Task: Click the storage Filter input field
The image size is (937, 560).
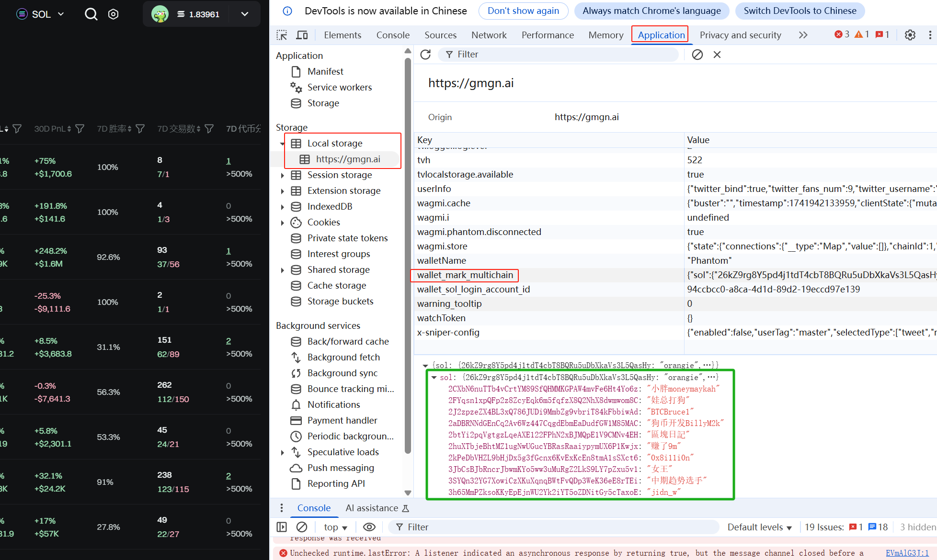Action: click(x=558, y=55)
